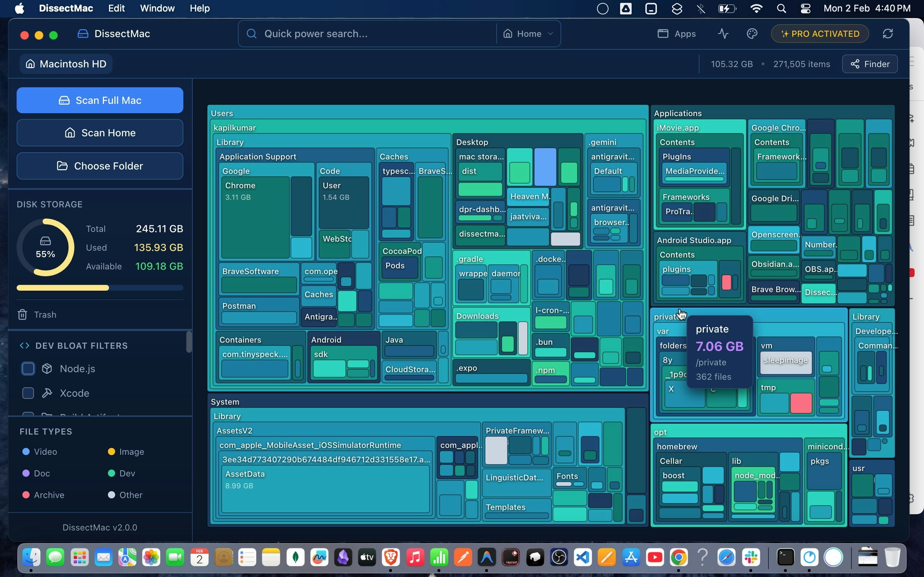Click the activity pulse icon in toolbar
The height and width of the screenshot is (577, 924).
point(723,34)
